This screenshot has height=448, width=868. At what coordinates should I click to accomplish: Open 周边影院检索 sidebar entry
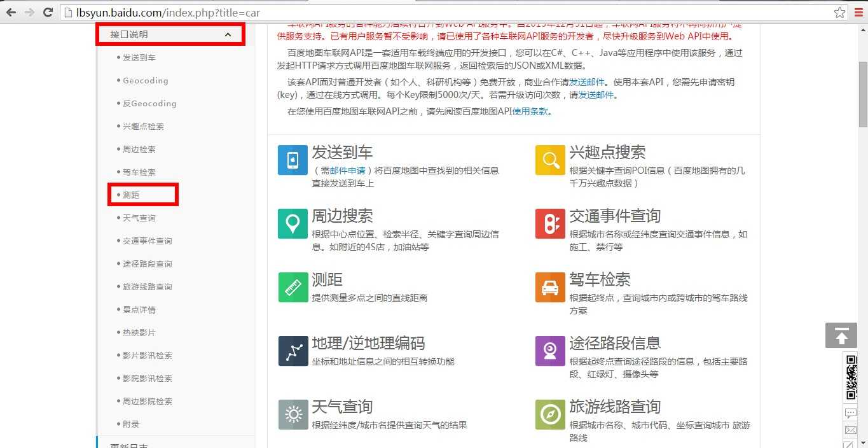147,402
